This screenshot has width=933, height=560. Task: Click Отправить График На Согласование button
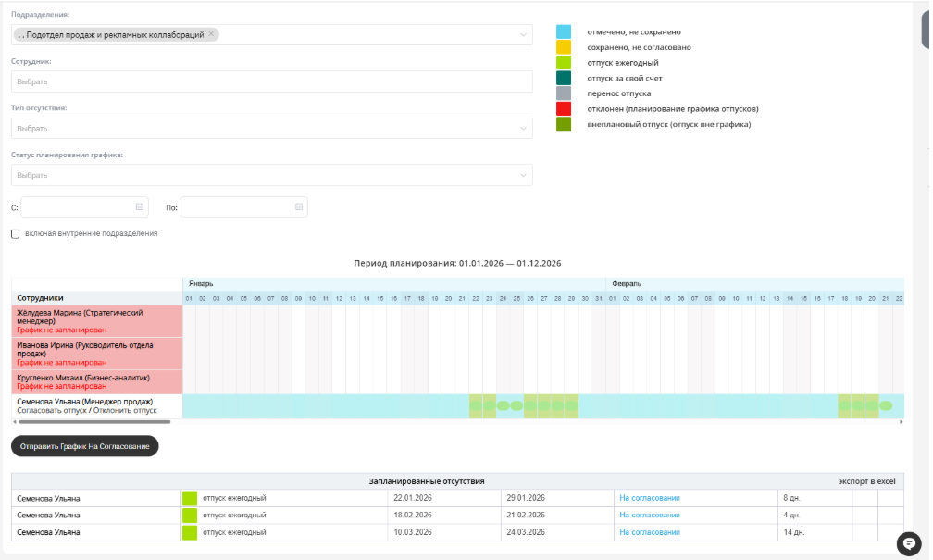point(85,446)
